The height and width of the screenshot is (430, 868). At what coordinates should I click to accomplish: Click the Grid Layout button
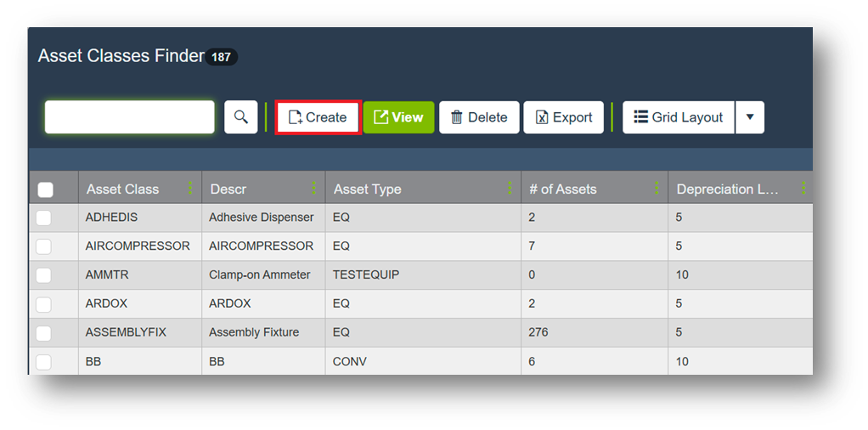678,117
